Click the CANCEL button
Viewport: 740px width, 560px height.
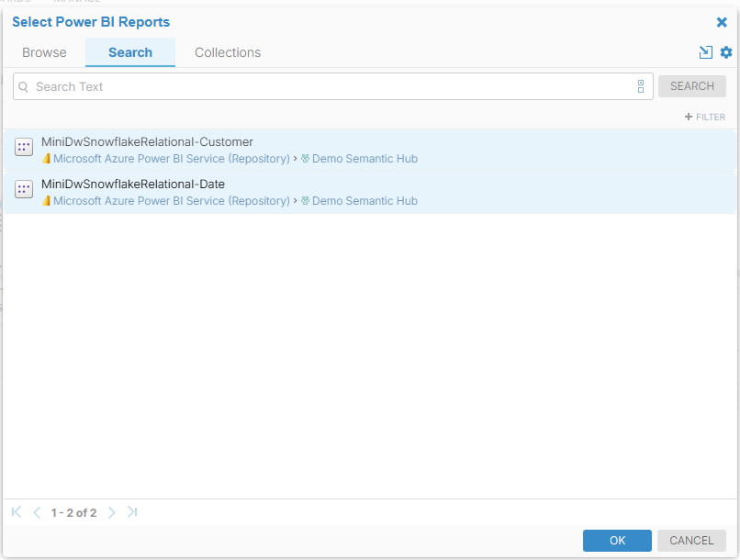point(691,541)
